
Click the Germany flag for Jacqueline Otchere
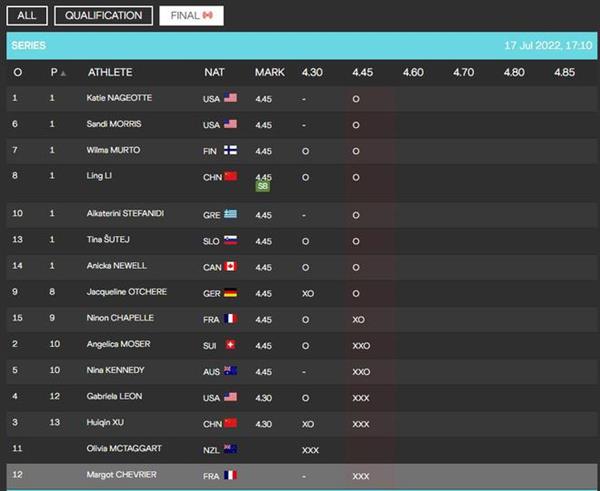[x=230, y=292]
